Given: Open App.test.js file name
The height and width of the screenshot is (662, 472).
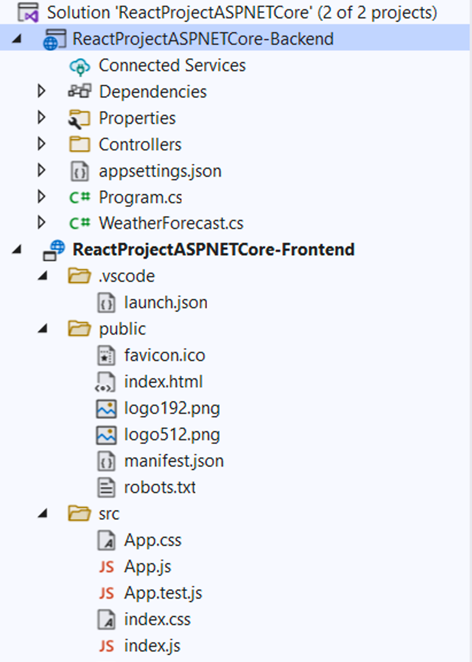Looking at the screenshot, I should [163, 593].
